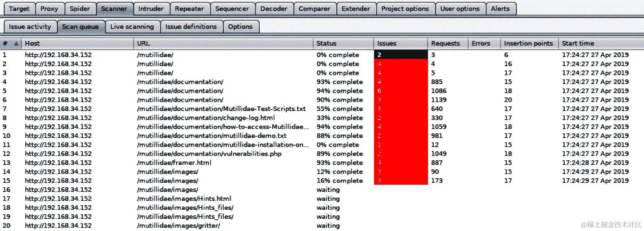Select the black issues cell in row 1
The height and width of the screenshot is (231, 644).
[401, 55]
